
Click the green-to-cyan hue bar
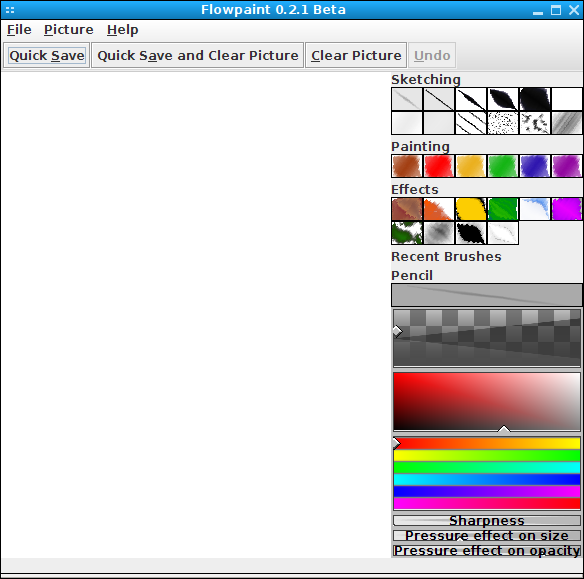[x=487, y=467]
